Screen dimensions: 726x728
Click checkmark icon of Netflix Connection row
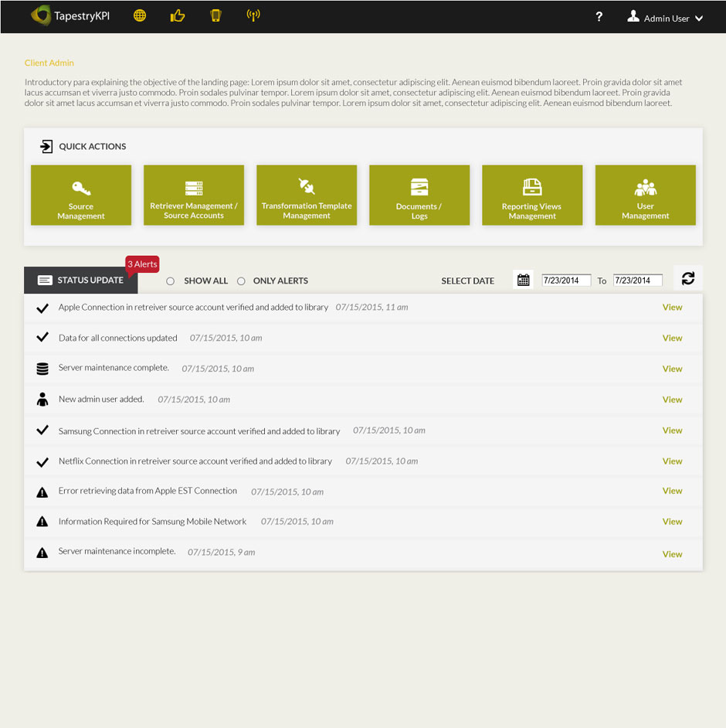tap(42, 462)
